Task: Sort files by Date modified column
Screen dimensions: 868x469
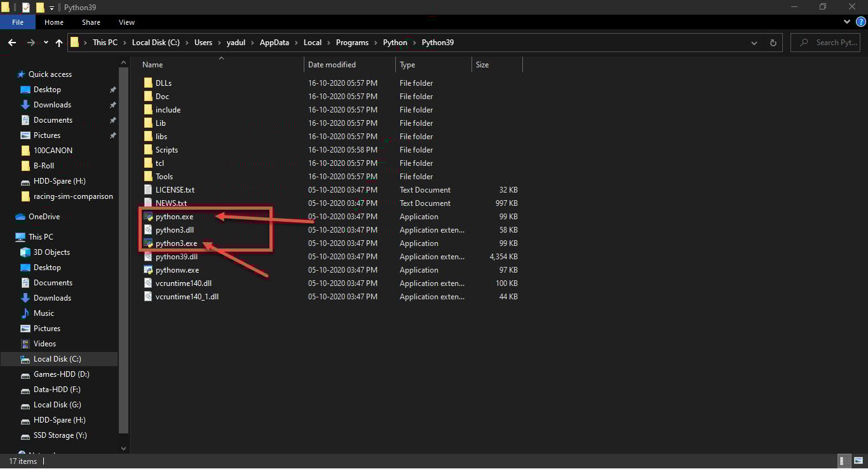Action: tap(332, 65)
